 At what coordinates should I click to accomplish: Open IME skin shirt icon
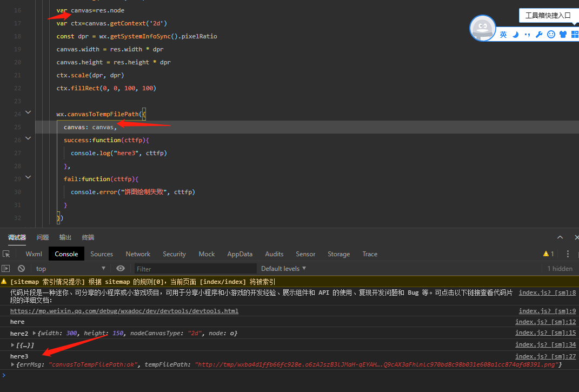point(563,35)
